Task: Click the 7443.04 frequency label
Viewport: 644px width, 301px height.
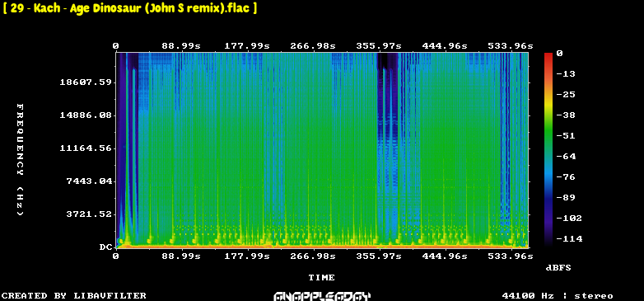Action: 89,181
